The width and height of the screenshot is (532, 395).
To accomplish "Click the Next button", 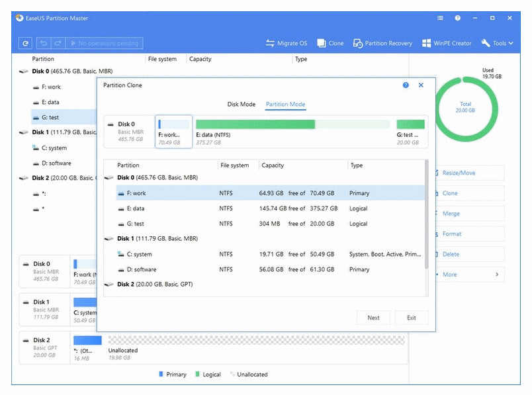I will (373, 318).
